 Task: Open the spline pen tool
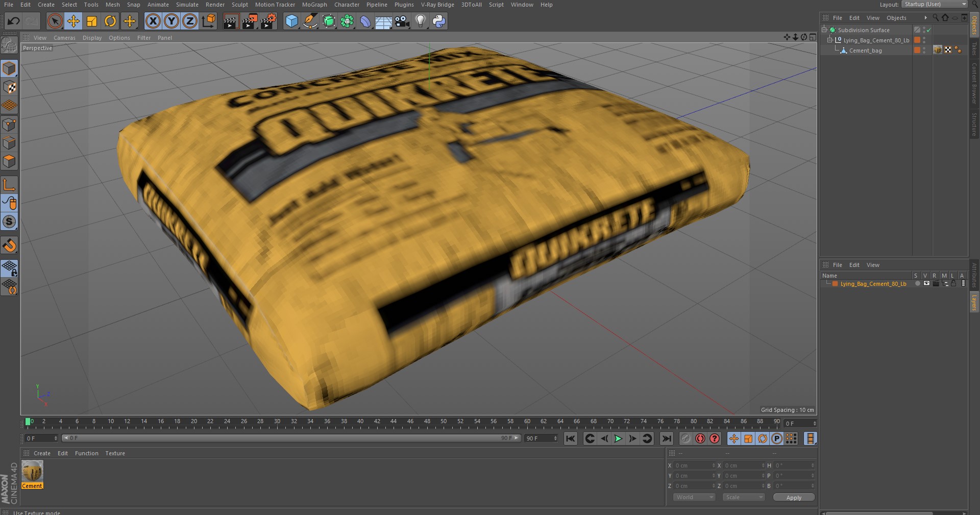click(x=310, y=21)
